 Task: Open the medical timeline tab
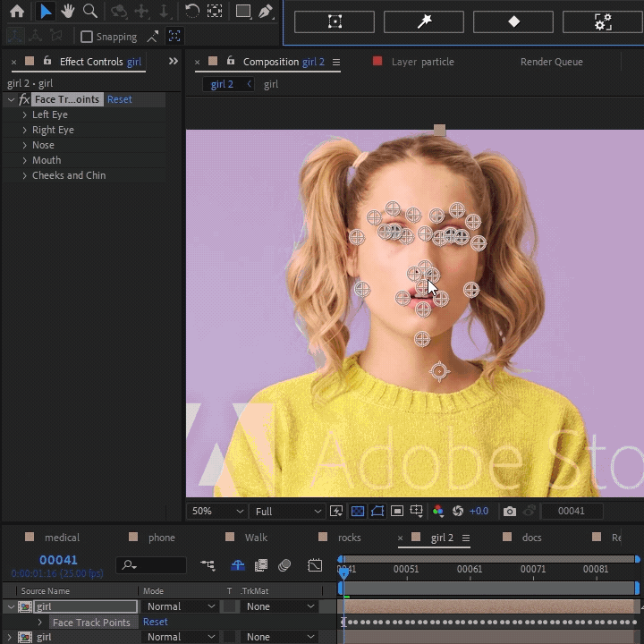(x=62, y=538)
